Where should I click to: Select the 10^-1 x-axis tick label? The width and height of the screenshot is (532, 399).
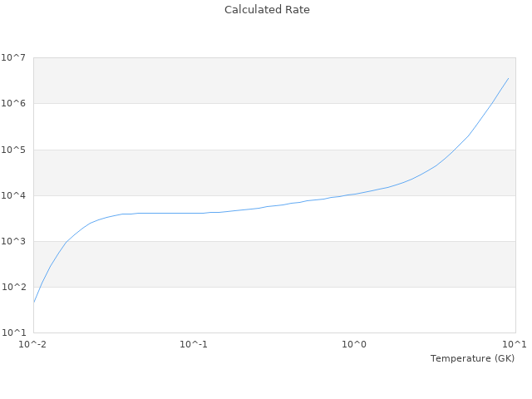tap(194, 344)
